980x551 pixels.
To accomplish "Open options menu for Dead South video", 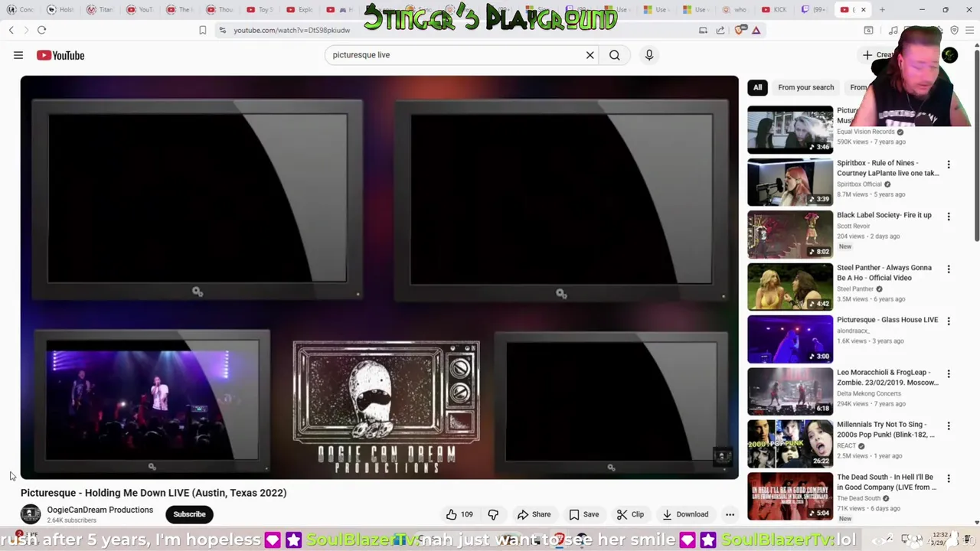I will tap(949, 479).
